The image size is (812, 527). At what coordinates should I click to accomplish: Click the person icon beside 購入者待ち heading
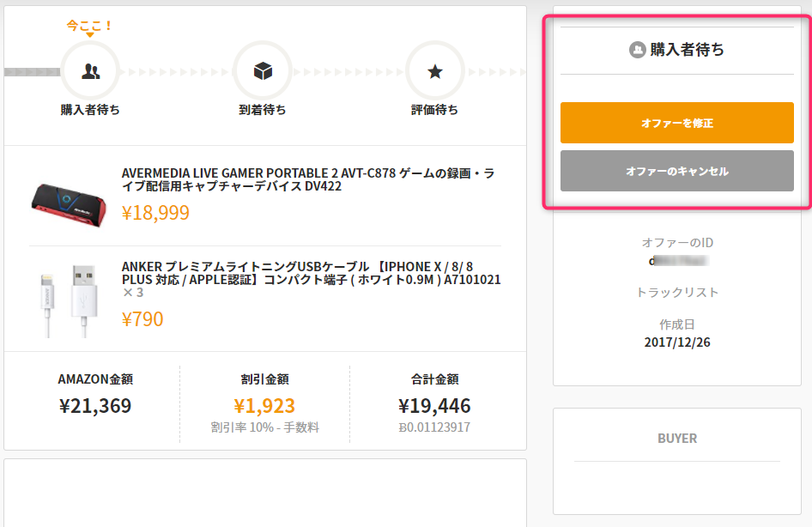[637, 50]
